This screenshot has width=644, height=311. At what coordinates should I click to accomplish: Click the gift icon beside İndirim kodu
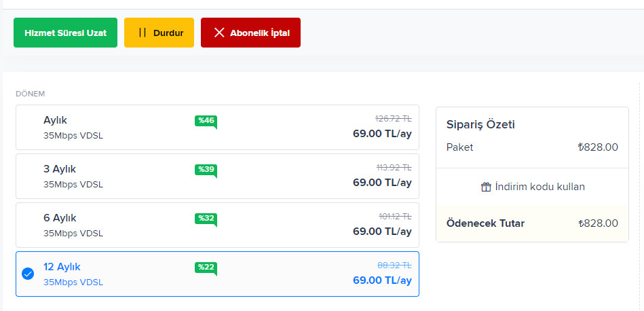point(486,187)
